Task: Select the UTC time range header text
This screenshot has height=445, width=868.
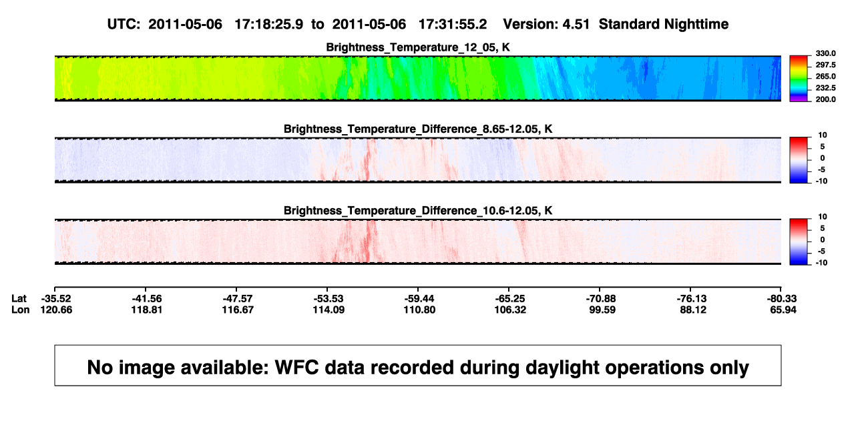Action: pos(296,24)
